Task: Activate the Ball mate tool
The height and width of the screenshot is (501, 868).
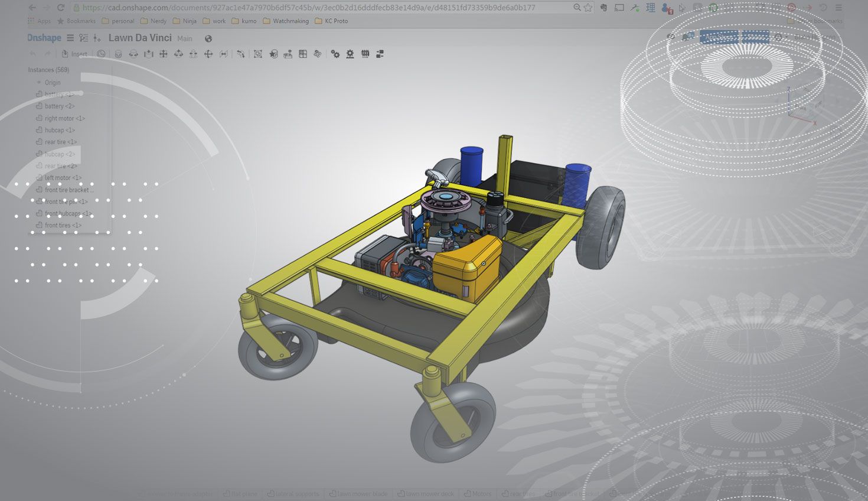Action: (208, 54)
